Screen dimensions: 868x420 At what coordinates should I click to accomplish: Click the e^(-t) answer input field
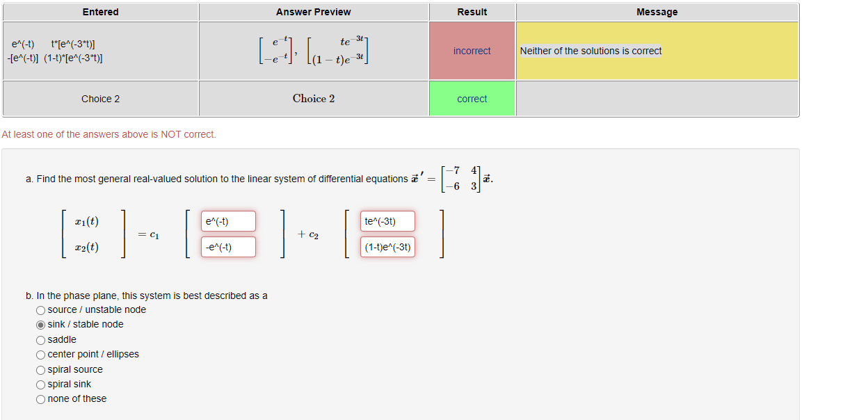pos(227,220)
